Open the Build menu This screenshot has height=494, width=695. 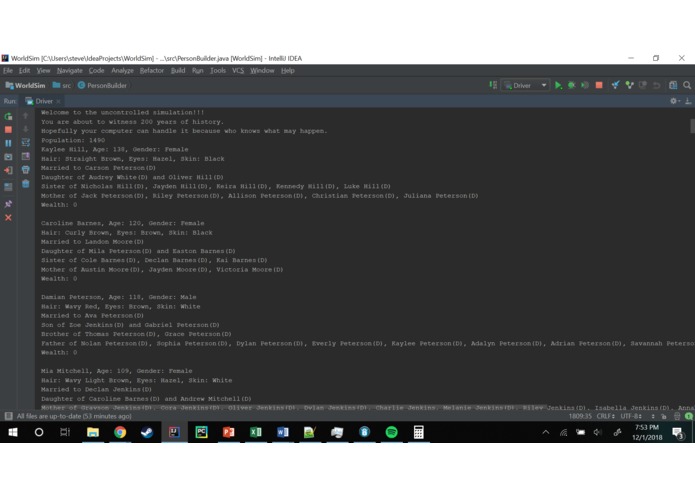[178, 70]
